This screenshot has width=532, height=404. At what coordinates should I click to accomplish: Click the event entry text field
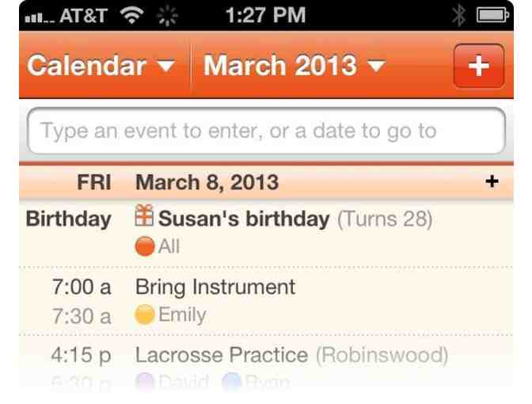tap(265, 130)
